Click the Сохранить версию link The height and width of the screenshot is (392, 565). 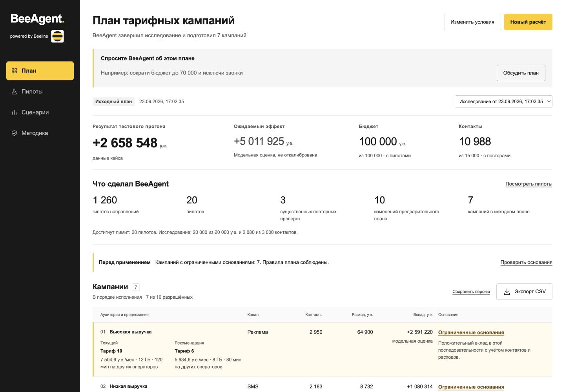(471, 292)
